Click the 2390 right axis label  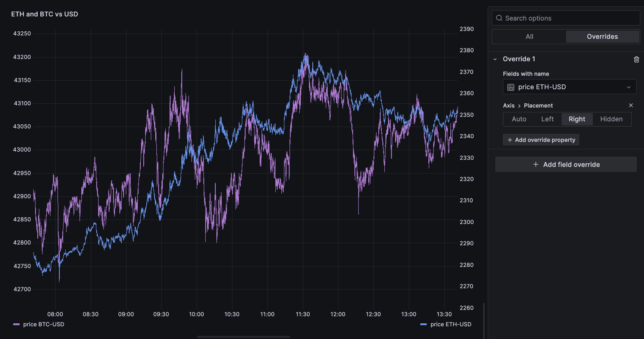(467, 29)
